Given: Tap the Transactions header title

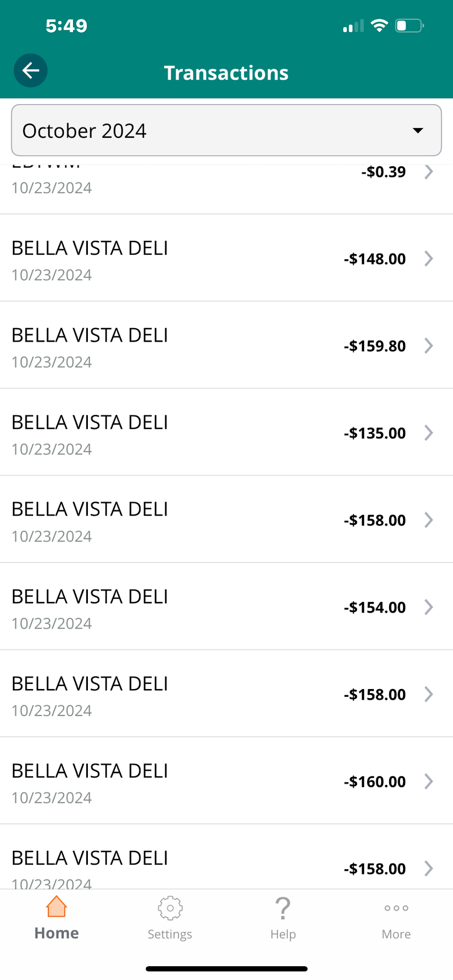Looking at the screenshot, I should (226, 73).
